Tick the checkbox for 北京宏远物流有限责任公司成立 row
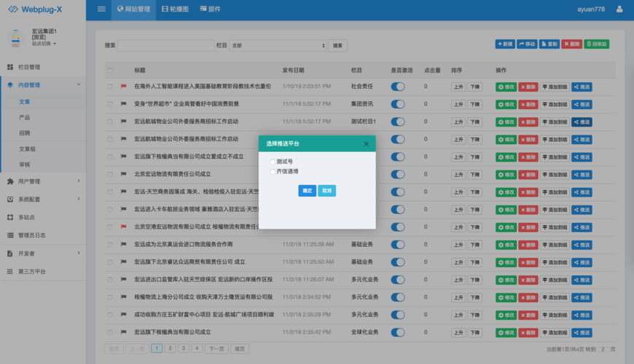This screenshot has width=634, height=364. coord(110,174)
